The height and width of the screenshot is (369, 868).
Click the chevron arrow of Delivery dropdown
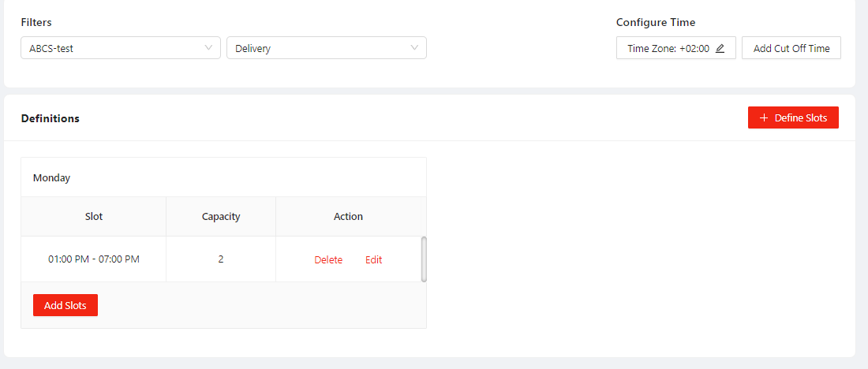pos(415,48)
